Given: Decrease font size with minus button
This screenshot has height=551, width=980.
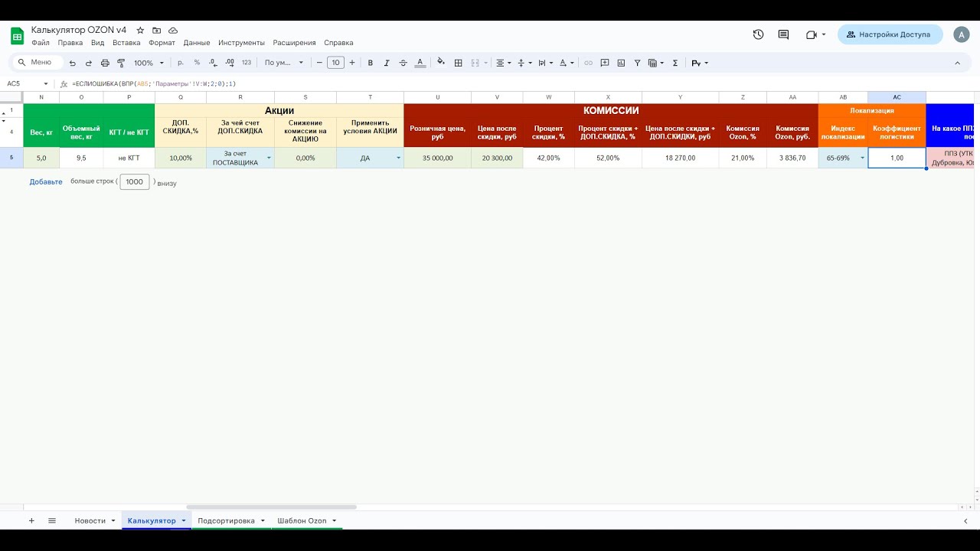Looking at the screenshot, I should (x=319, y=63).
